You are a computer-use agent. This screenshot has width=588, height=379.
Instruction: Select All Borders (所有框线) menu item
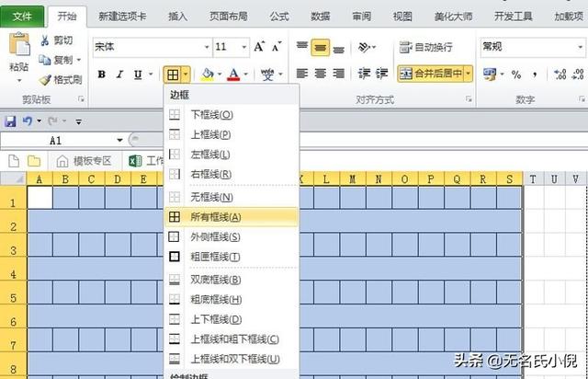(x=215, y=217)
